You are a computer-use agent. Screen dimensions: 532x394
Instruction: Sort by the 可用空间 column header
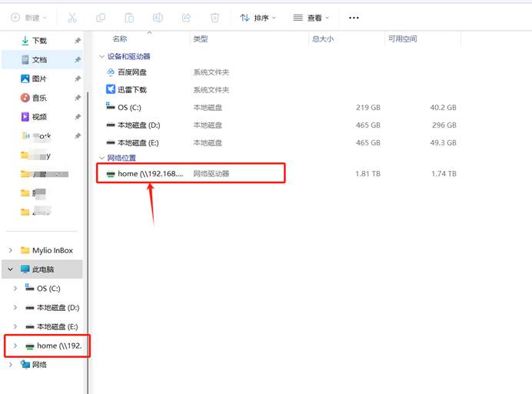point(404,38)
